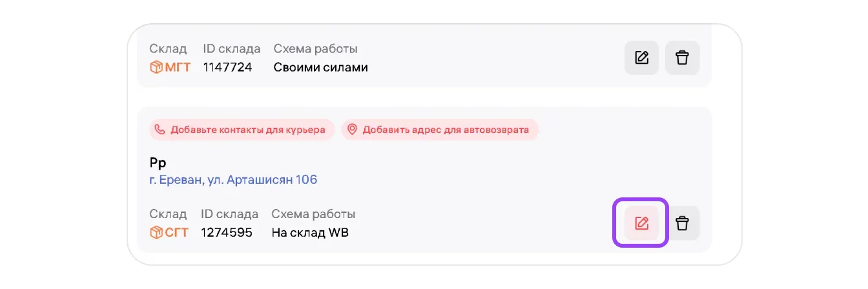868x289 pixels.
Task: Delete the МГТ warehouse 1147724
Action: pos(682,57)
